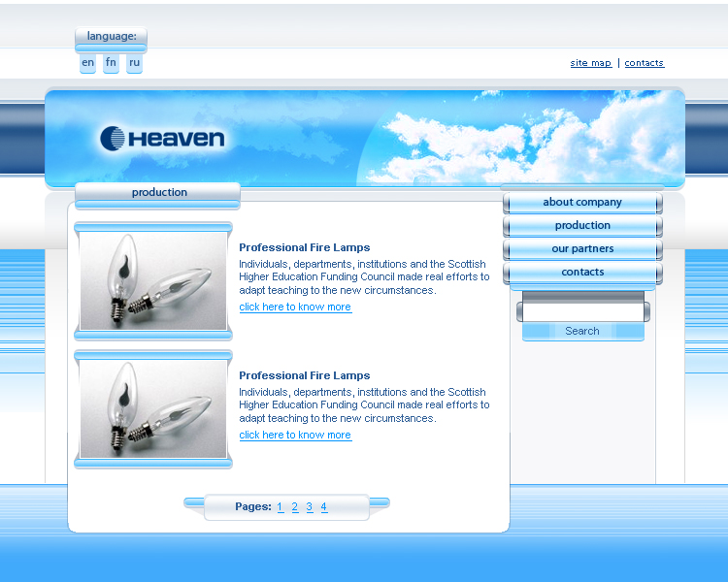Click first 'click here to know more' link
728x582 pixels.
pyautogui.click(x=295, y=307)
